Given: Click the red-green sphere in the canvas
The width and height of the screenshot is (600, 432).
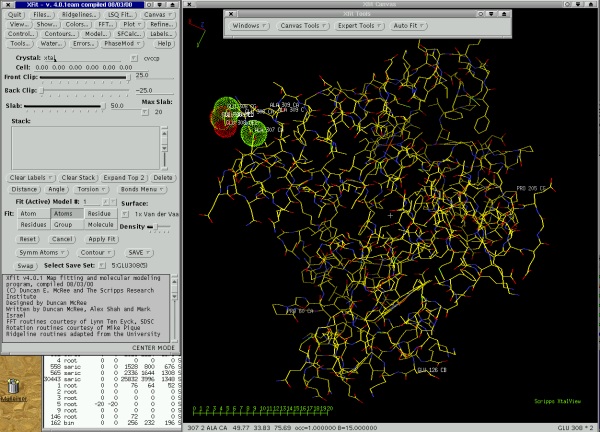Looking at the screenshot, I should [x=226, y=118].
